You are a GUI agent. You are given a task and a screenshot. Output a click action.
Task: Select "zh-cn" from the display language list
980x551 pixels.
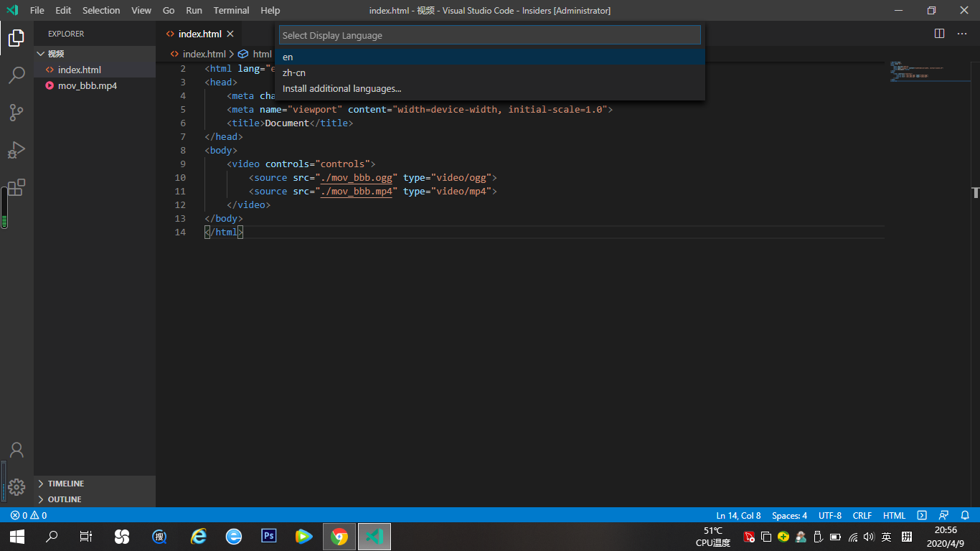pos(294,72)
